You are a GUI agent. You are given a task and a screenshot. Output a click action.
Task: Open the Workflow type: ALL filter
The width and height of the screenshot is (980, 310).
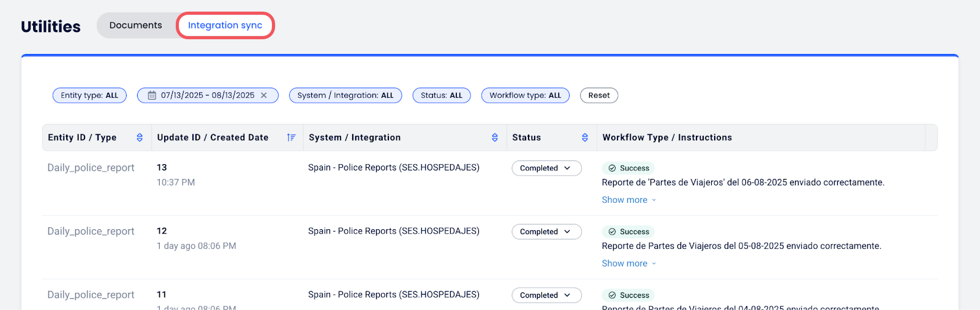(525, 96)
